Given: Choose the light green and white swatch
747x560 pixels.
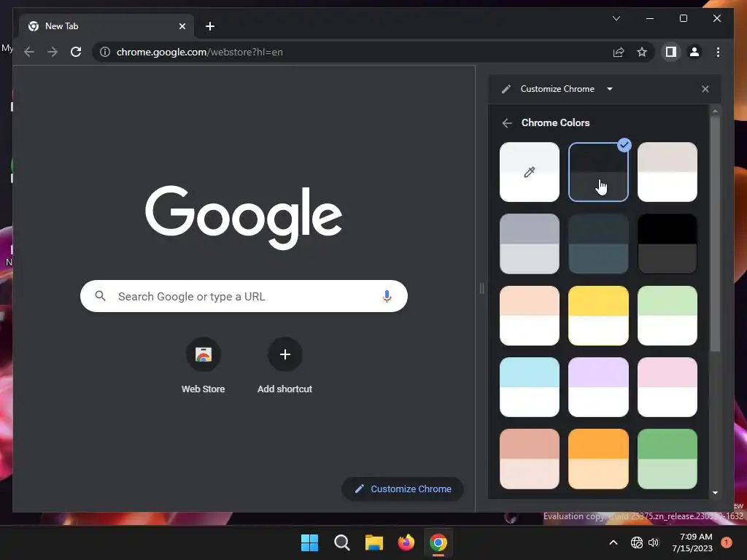Looking at the screenshot, I should point(667,316).
